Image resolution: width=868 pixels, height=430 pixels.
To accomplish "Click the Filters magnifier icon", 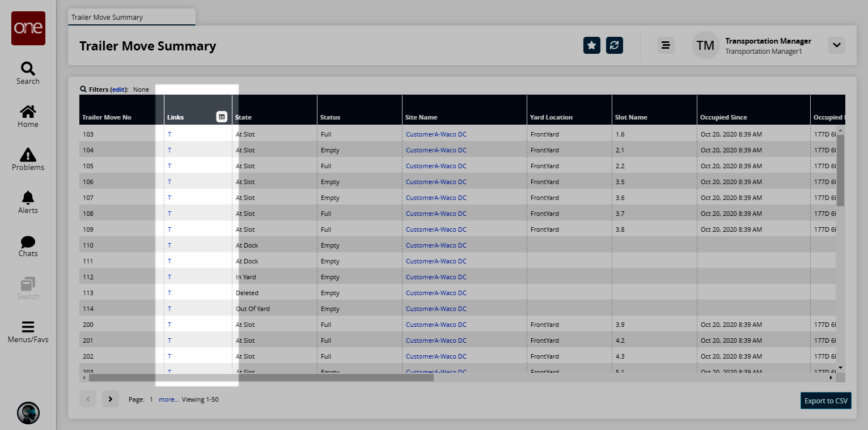I will click(83, 90).
